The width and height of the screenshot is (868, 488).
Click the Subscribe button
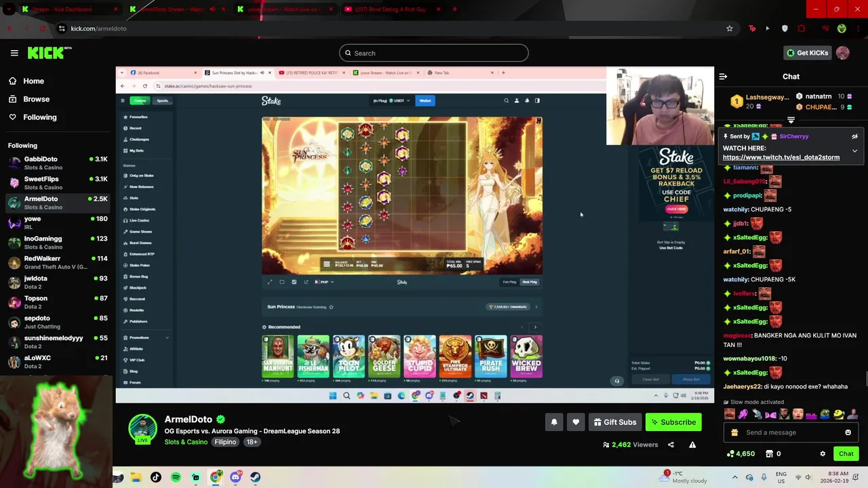tap(673, 422)
